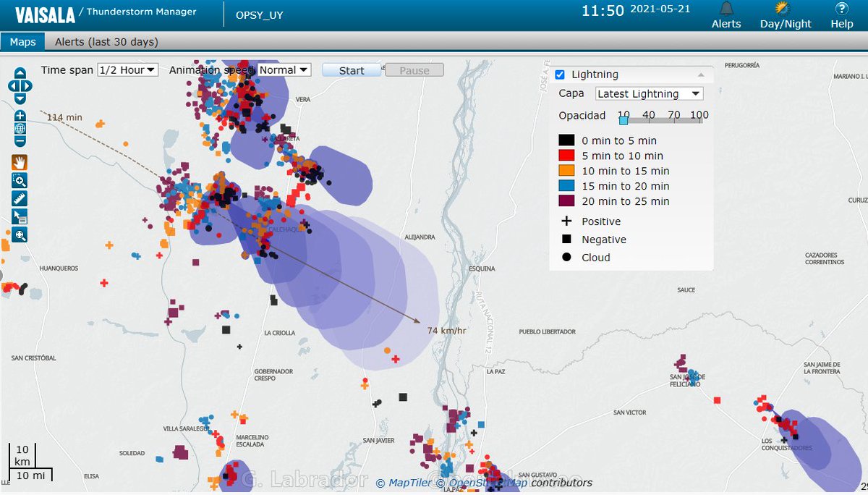This screenshot has width=868, height=495.
Task: Click the Cloud circle legend symbol
Action: click(x=566, y=257)
